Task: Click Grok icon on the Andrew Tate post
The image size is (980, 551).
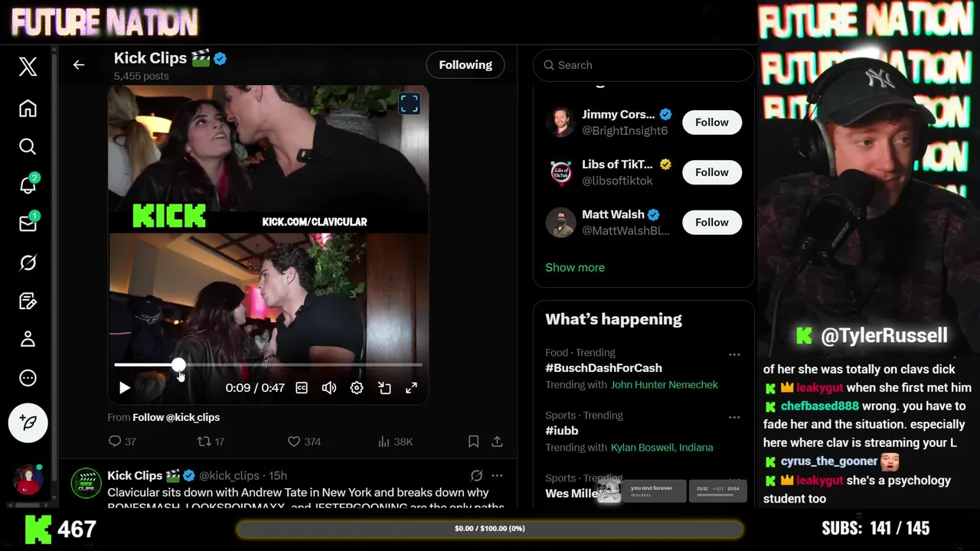Action: 476,475
